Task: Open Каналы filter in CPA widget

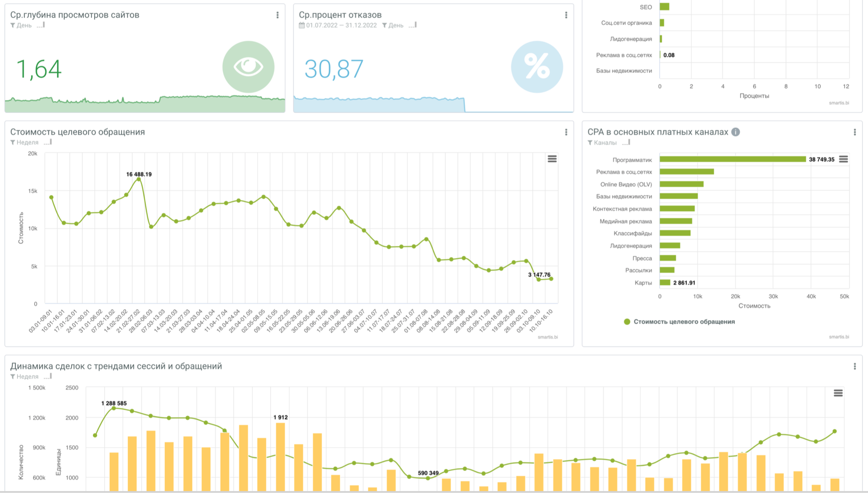Action: tap(605, 143)
